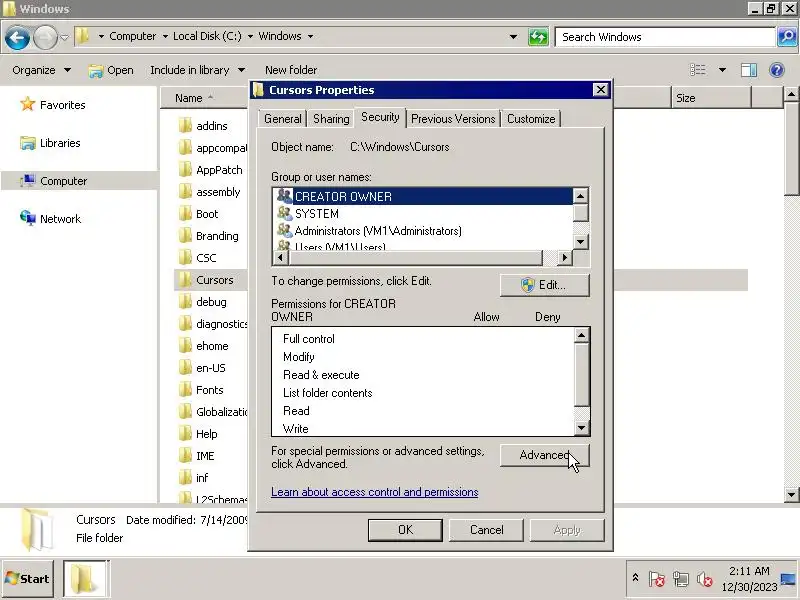The width and height of the screenshot is (800, 600).
Task: Select Network in navigation pane
Action: (x=50, y=219)
